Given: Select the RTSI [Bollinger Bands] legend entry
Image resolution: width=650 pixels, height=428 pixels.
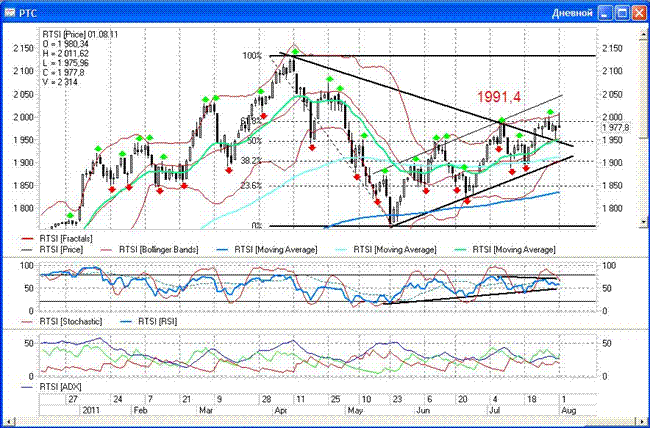Looking at the screenshot, I should tap(150, 250).
